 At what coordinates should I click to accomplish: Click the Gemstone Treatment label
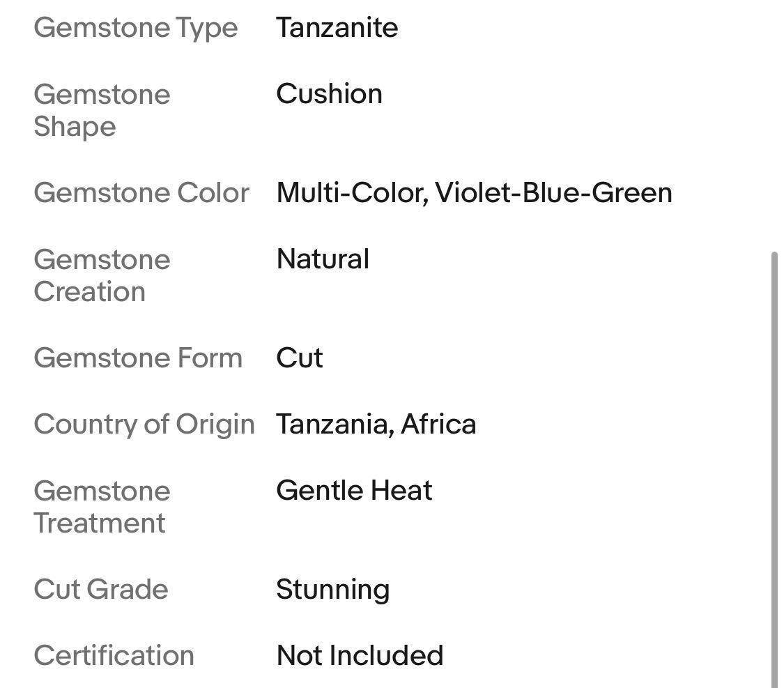pos(102,507)
